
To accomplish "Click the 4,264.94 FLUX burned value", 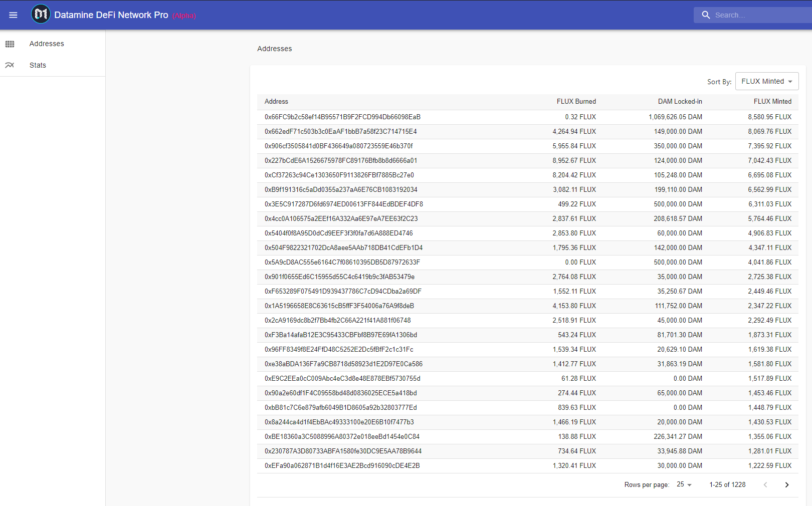I will (574, 132).
